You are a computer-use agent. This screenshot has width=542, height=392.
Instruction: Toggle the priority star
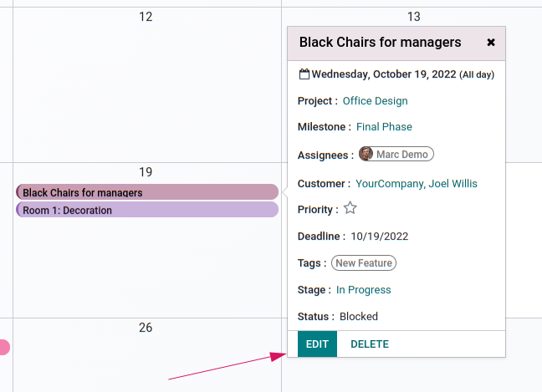(x=350, y=208)
